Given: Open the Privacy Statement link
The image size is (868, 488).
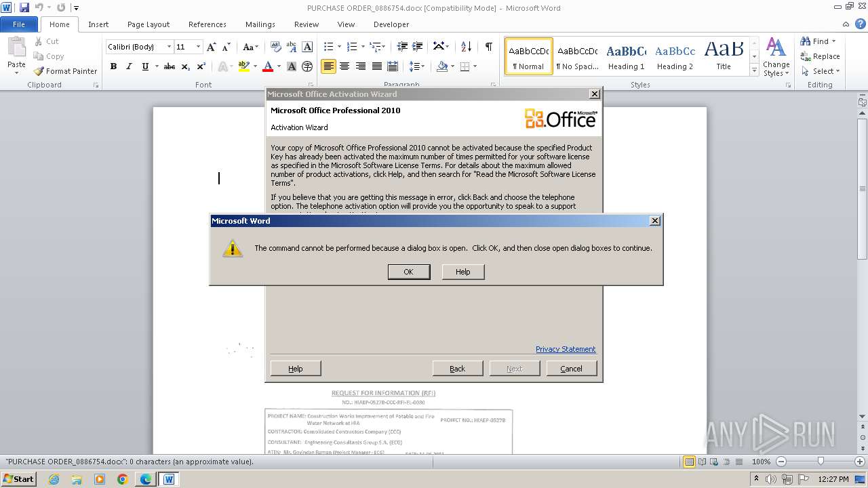Looking at the screenshot, I should [566, 349].
